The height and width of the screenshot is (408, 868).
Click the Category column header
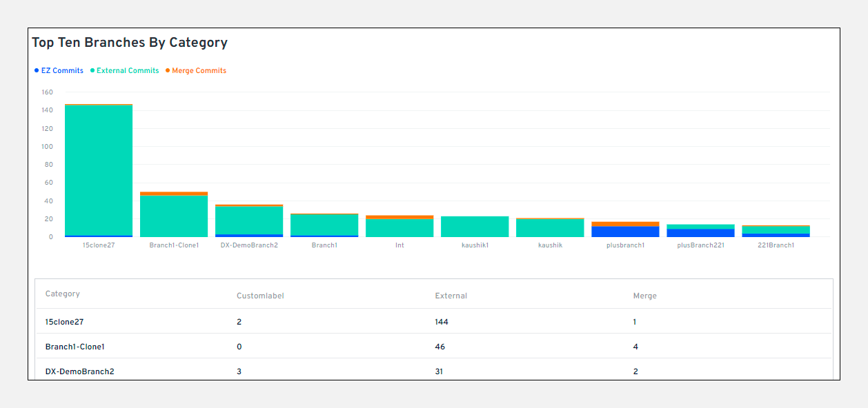coord(63,294)
